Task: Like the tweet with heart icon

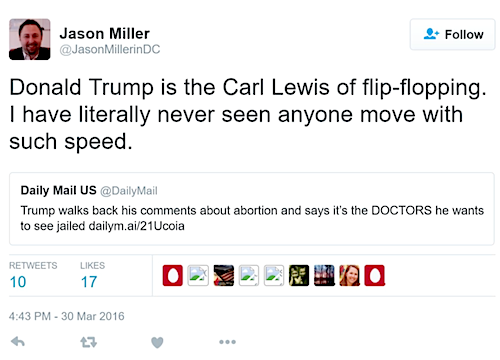Action: click(x=157, y=342)
